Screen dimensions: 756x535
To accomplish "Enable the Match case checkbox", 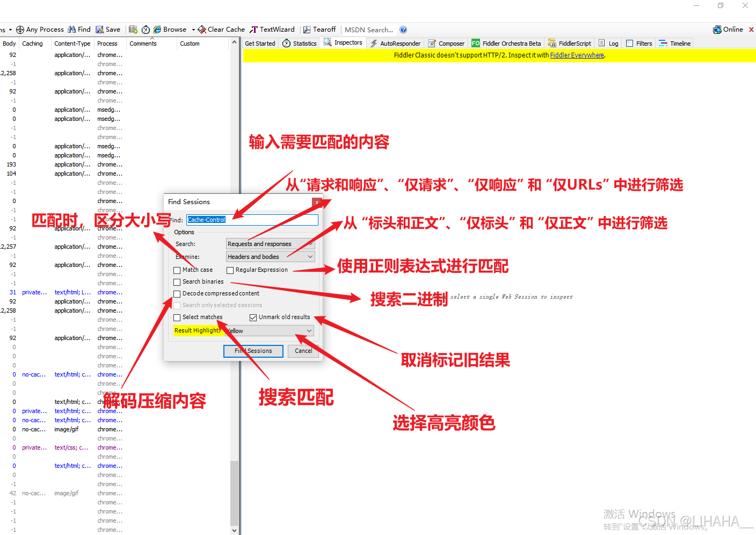I will pos(177,270).
